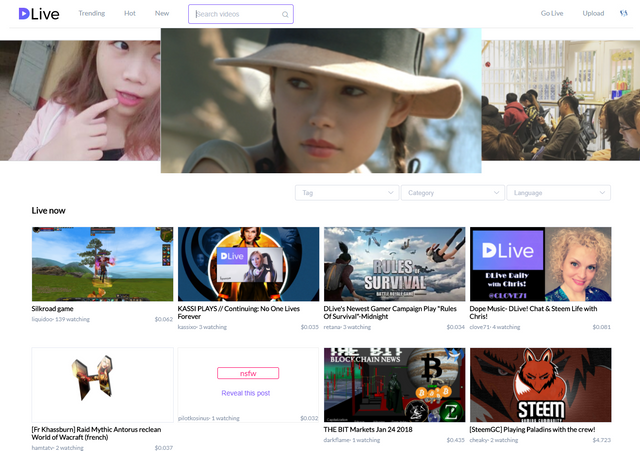Focus the Search videos field
The width and height of the screenshot is (640, 451).
tap(241, 14)
